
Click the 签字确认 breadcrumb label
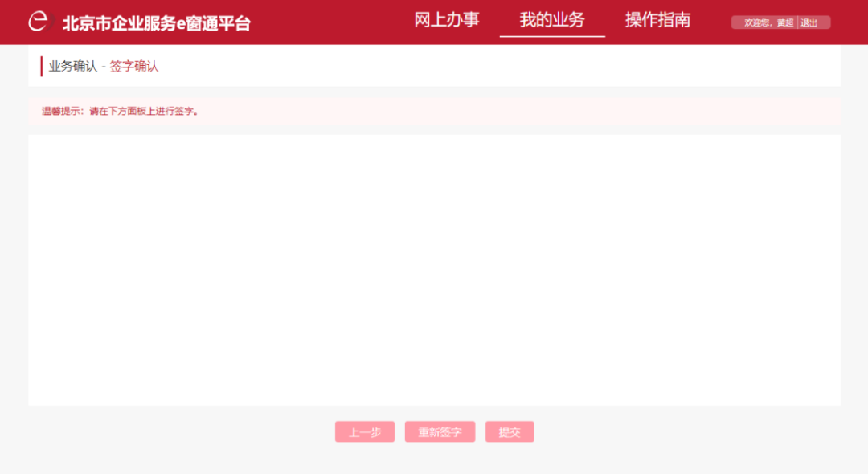pos(134,67)
